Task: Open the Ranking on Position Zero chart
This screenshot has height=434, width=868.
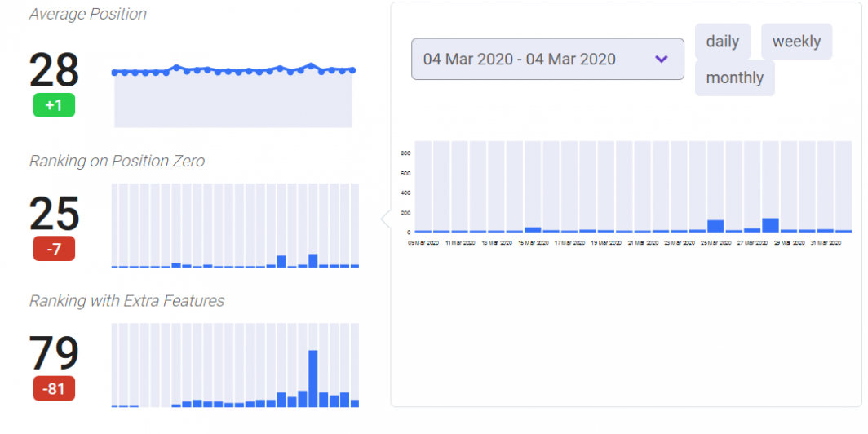Action: click(x=235, y=225)
